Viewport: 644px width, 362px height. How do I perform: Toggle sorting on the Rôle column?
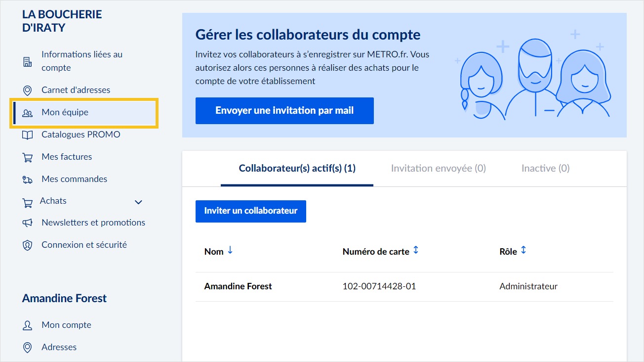(523, 251)
